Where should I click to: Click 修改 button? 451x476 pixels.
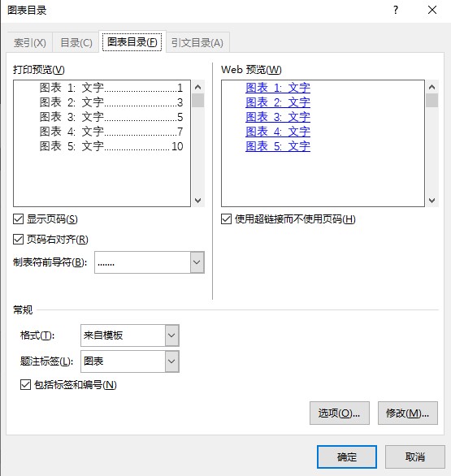408,413
